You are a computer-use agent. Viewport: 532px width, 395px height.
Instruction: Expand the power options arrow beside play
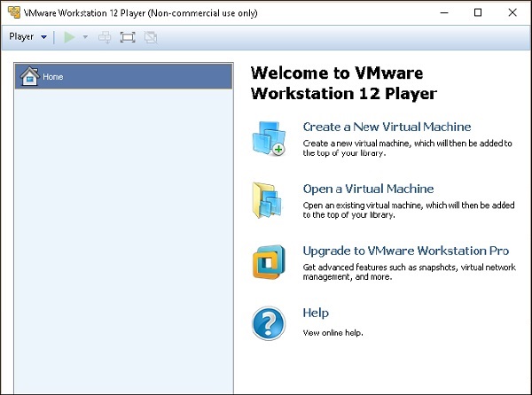tap(85, 37)
